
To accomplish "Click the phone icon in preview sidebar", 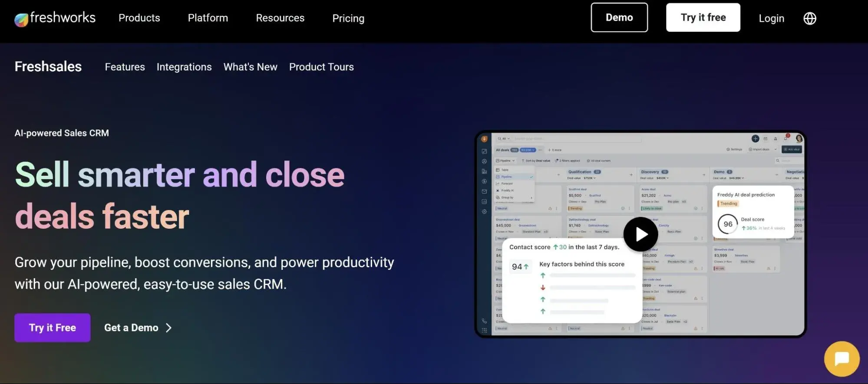I will (484, 321).
